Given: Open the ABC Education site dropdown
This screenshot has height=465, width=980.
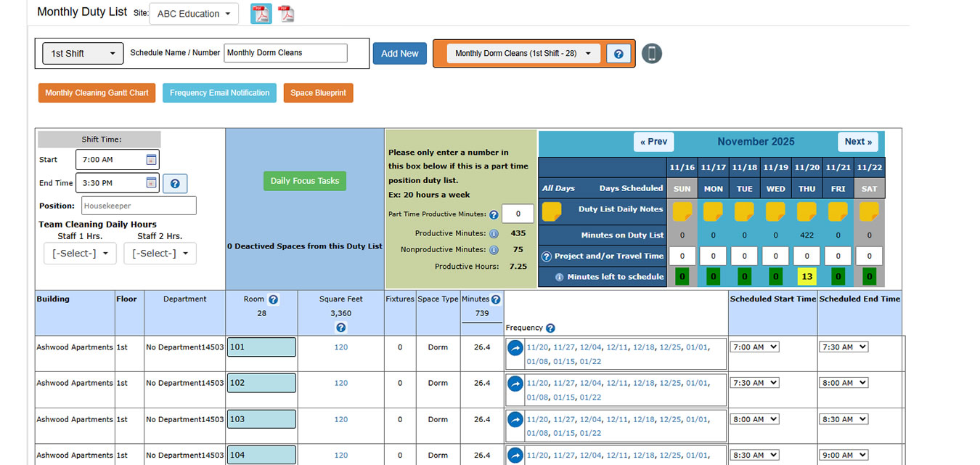Looking at the screenshot, I should point(194,14).
